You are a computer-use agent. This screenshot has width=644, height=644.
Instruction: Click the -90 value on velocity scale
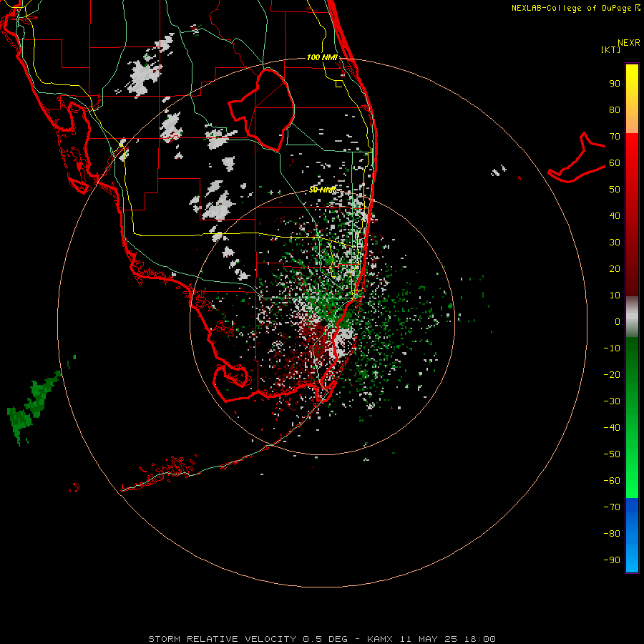pyautogui.click(x=612, y=560)
